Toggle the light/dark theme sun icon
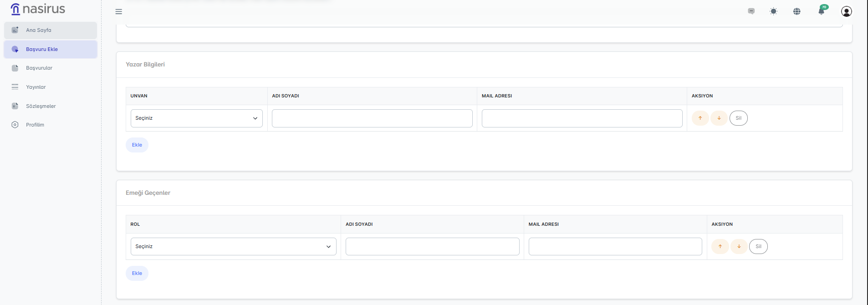Screen dimensions: 868x305 coord(773,11)
